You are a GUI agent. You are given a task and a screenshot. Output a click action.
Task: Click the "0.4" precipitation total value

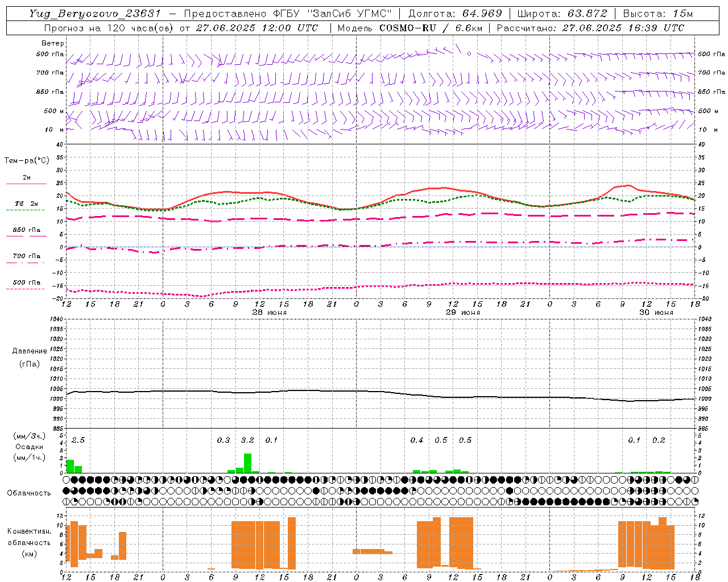(x=417, y=440)
